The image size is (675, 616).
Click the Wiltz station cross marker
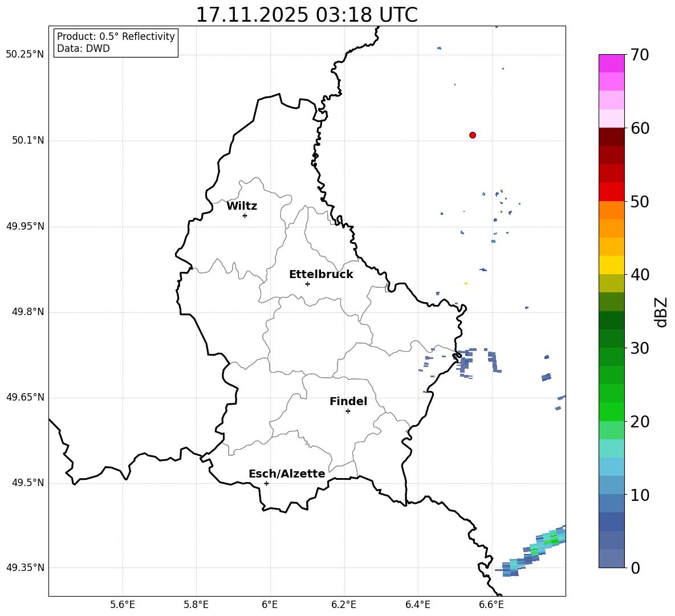click(245, 215)
